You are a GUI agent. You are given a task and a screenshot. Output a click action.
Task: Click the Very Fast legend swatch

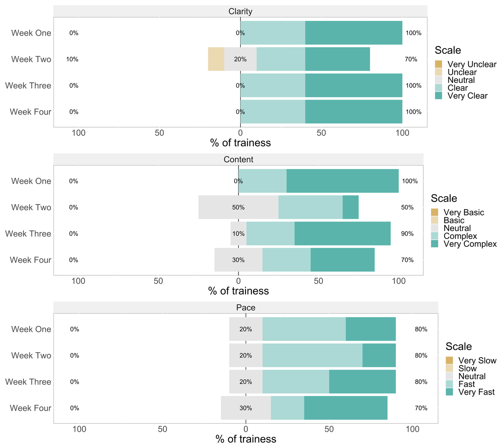coord(449,392)
